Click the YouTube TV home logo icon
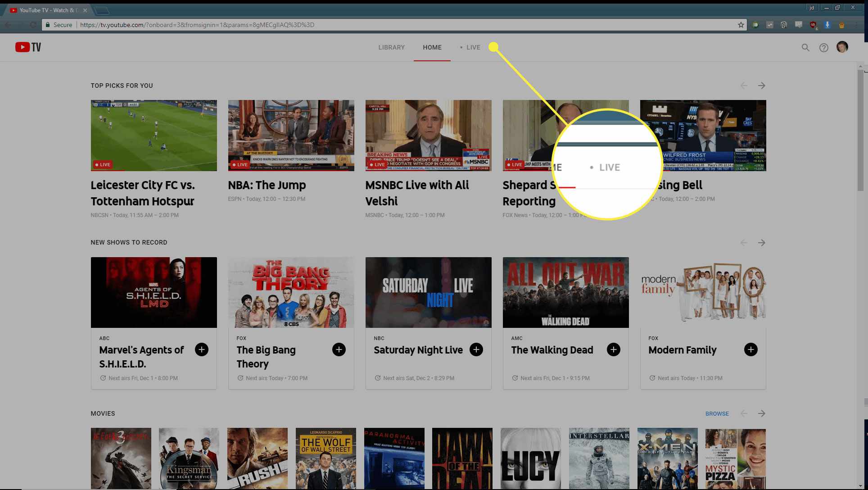 (27, 47)
